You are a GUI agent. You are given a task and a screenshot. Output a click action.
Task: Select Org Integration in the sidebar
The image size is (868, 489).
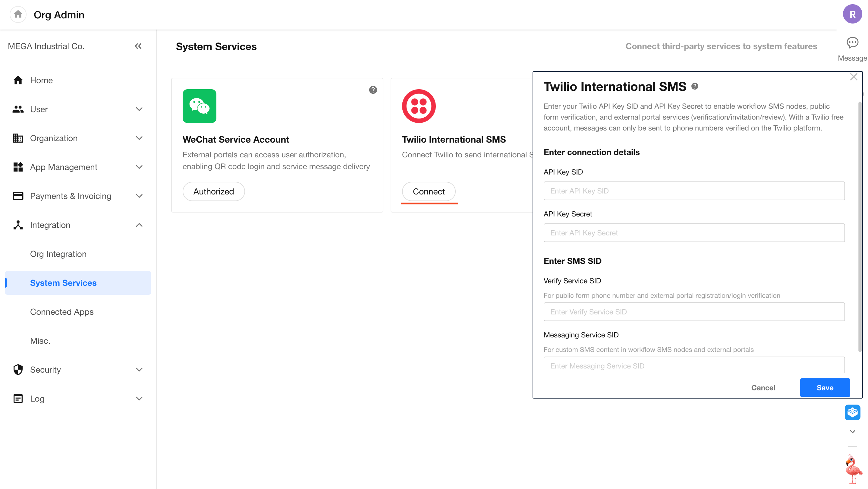point(58,254)
